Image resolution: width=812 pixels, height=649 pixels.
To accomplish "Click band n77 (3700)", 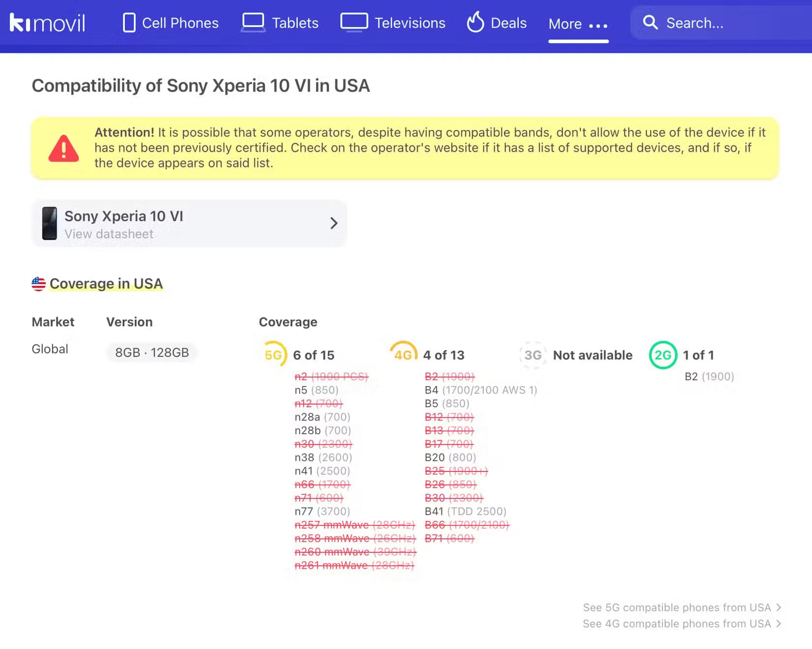I will click(322, 511).
